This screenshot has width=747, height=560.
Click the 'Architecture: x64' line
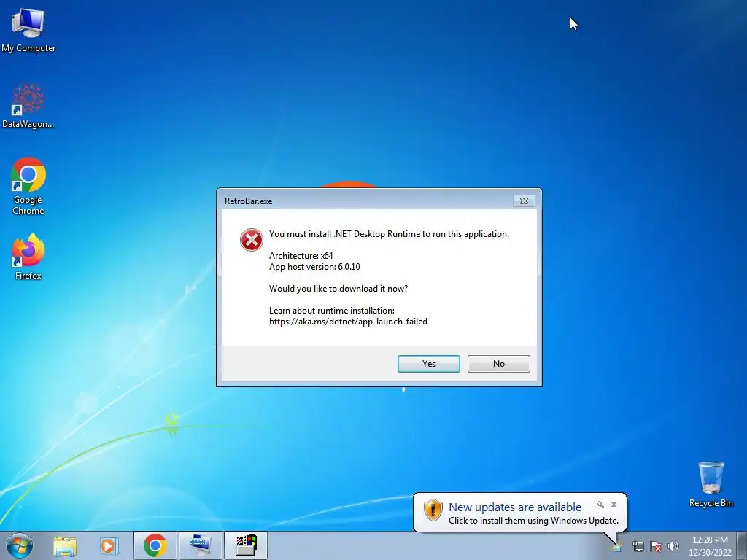pos(301,256)
